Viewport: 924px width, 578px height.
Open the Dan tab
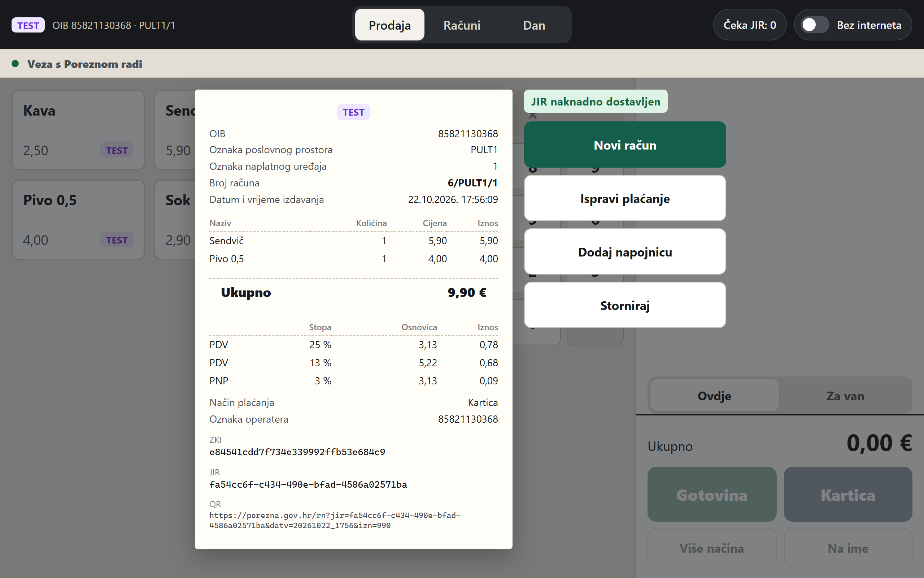pos(534,25)
